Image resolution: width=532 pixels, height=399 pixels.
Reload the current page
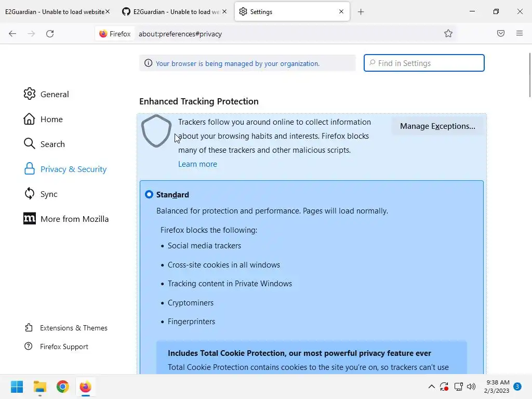[50, 34]
